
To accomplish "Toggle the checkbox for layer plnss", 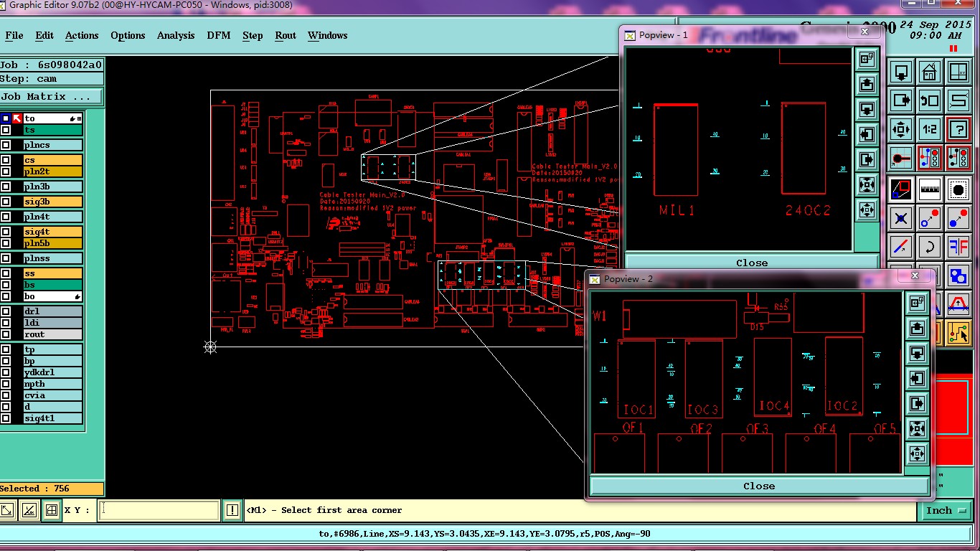I will (6, 258).
